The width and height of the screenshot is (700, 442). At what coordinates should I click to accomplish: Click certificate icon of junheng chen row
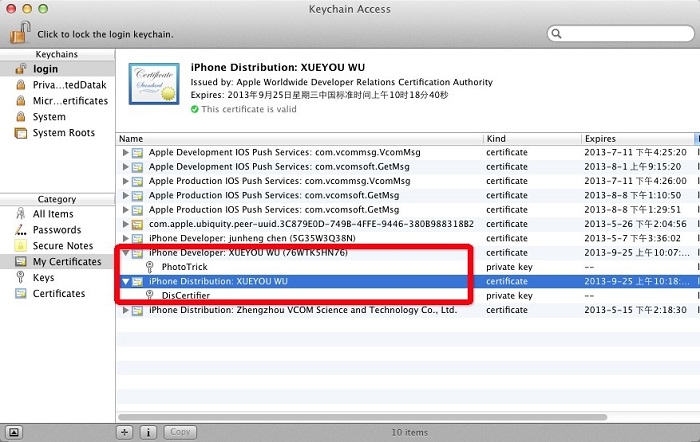tap(137, 238)
